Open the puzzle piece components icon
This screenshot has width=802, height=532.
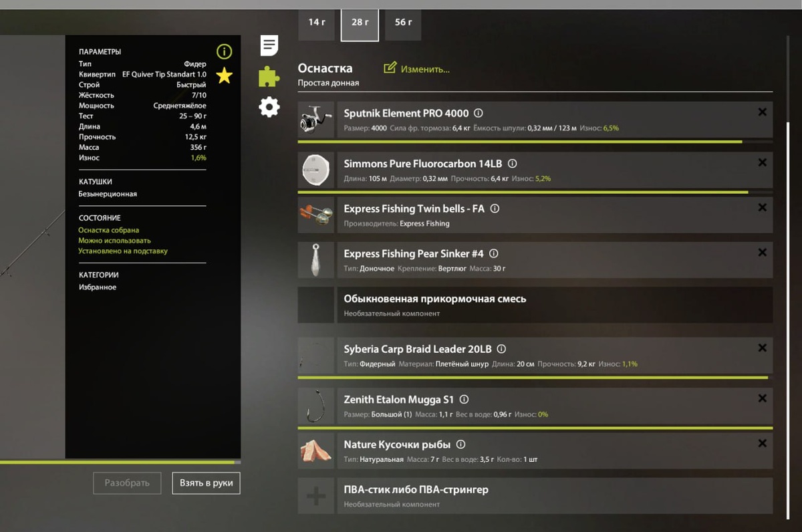tap(269, 76)
